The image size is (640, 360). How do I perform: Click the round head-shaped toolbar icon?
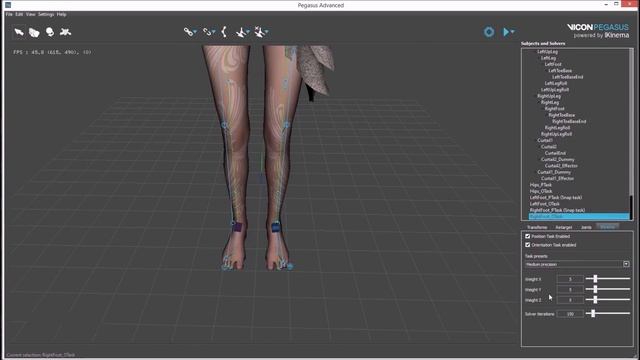point(50,32)
